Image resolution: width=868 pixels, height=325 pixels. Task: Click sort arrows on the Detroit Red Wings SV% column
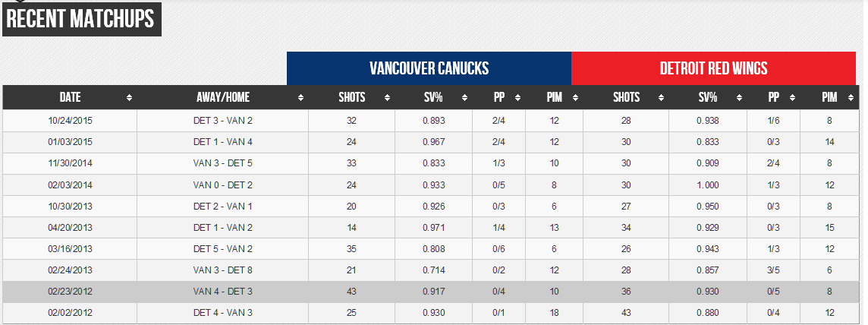(739, 98)
